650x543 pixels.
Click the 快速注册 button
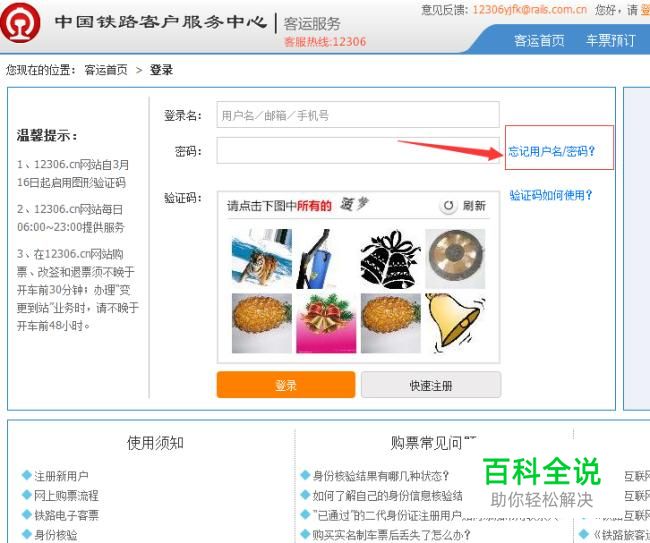point(431,385)
